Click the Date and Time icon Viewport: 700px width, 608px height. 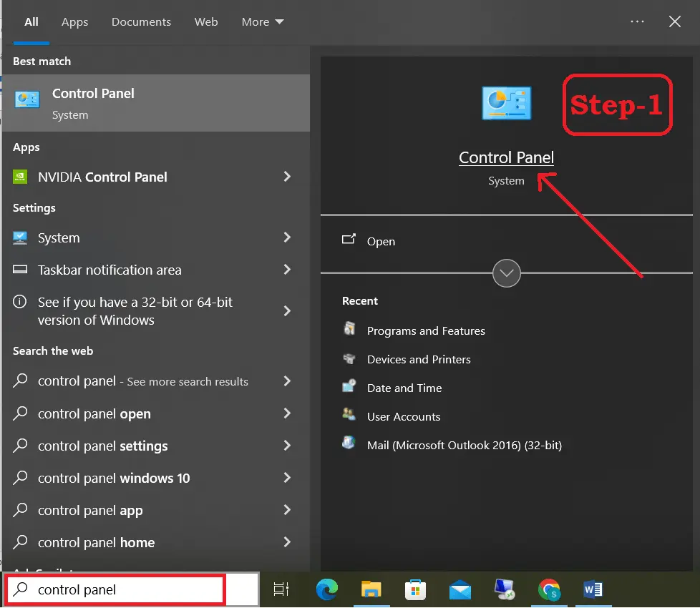click(349, 386)
